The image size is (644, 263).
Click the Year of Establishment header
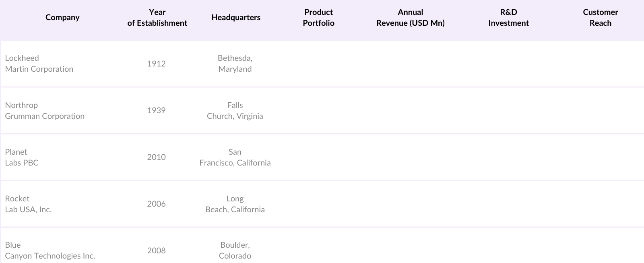(x=157, y=18)
